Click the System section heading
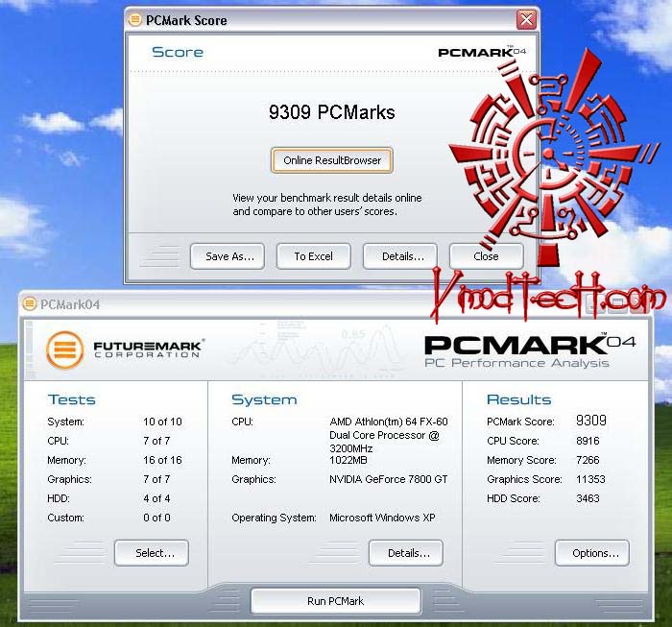Screen dimensions: 672x627 tap(264, 399)
